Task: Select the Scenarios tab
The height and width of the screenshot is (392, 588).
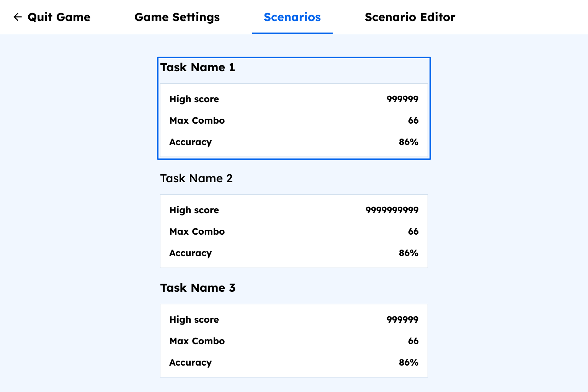Action: tap(292, 17)
